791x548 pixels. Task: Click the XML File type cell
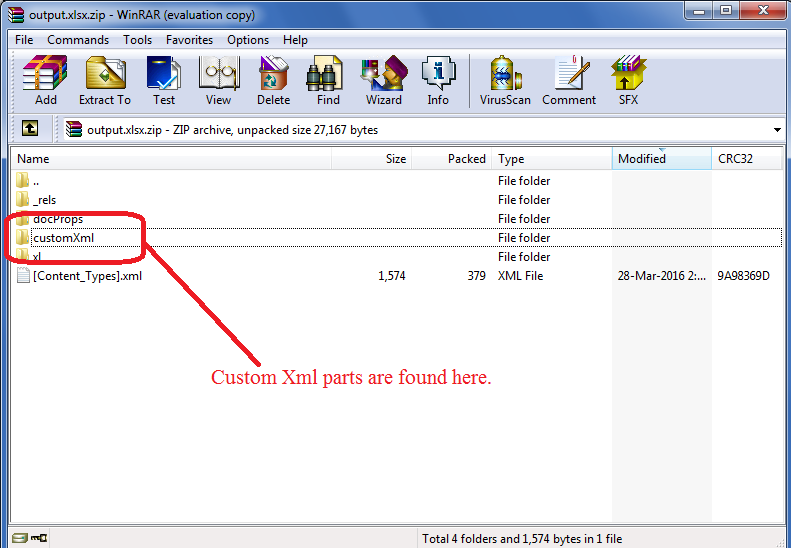click(520, 276)
